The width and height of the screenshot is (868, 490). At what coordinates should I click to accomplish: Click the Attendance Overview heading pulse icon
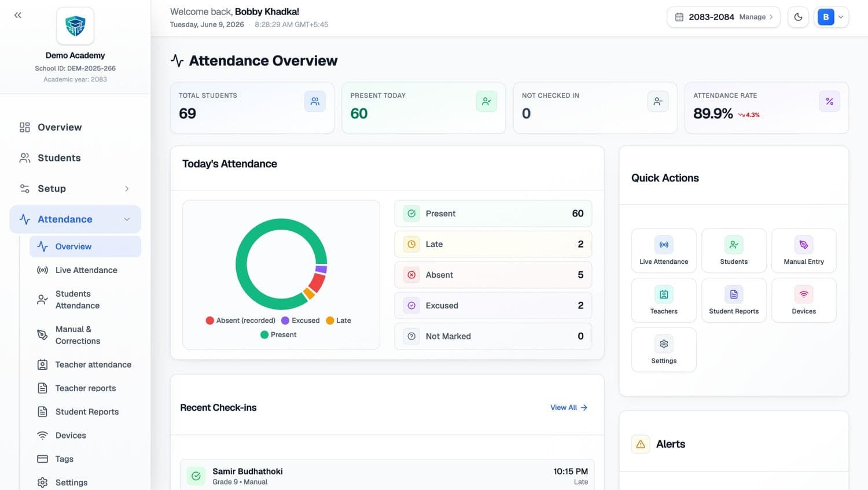177,61
